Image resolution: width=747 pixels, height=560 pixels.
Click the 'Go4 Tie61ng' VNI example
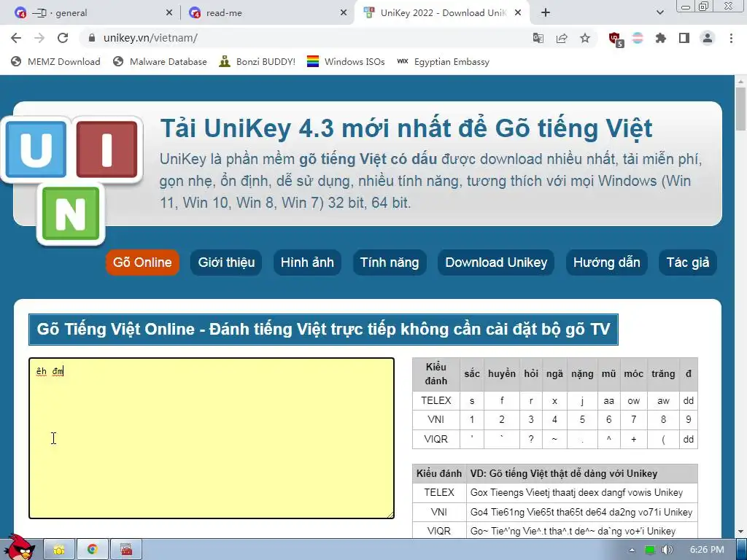pyautogui.click(x=581, y=512)
